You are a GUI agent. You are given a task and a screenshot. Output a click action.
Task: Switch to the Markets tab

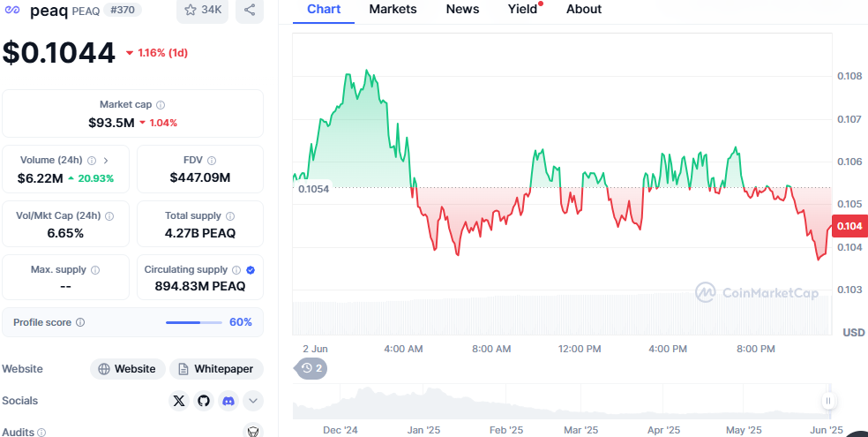click(393, 9)
